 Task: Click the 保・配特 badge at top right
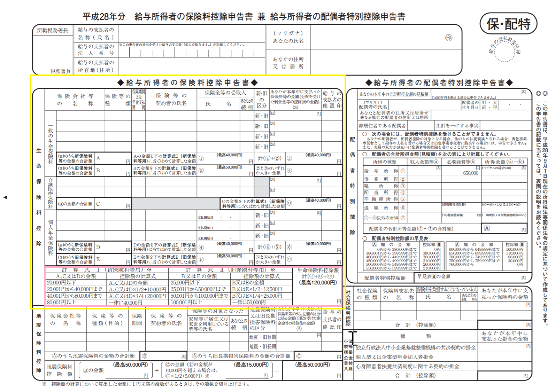pos(508,24)
